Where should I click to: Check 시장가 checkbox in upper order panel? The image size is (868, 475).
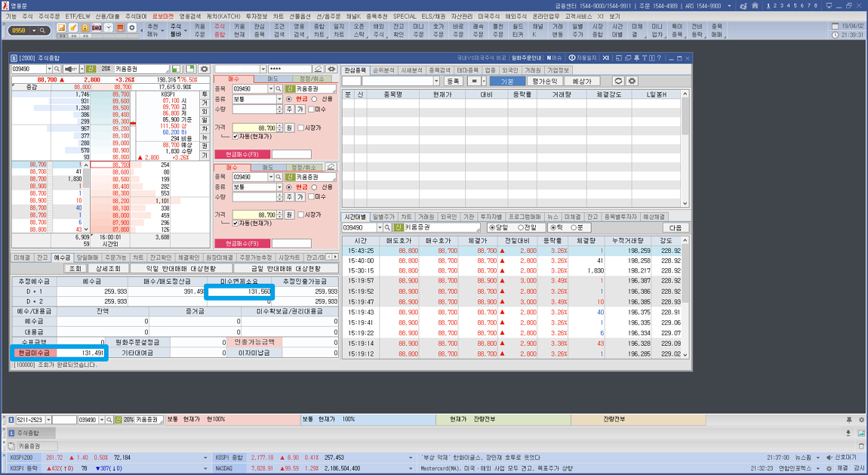click(x=300, y=128)
